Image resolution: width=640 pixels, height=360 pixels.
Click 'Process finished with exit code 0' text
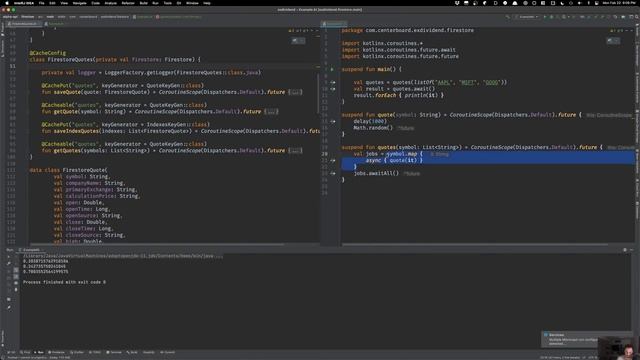tap(64, 282)
